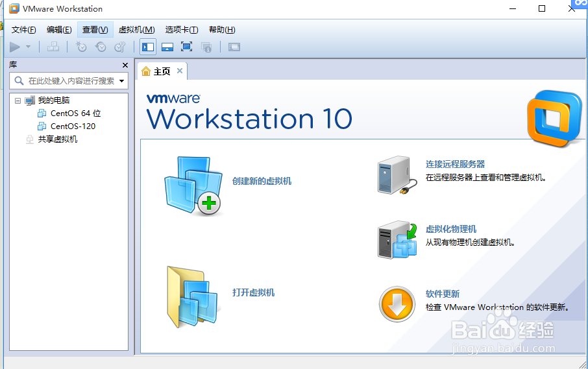Select 我的电脑 in the library tree

coord(54,101)
